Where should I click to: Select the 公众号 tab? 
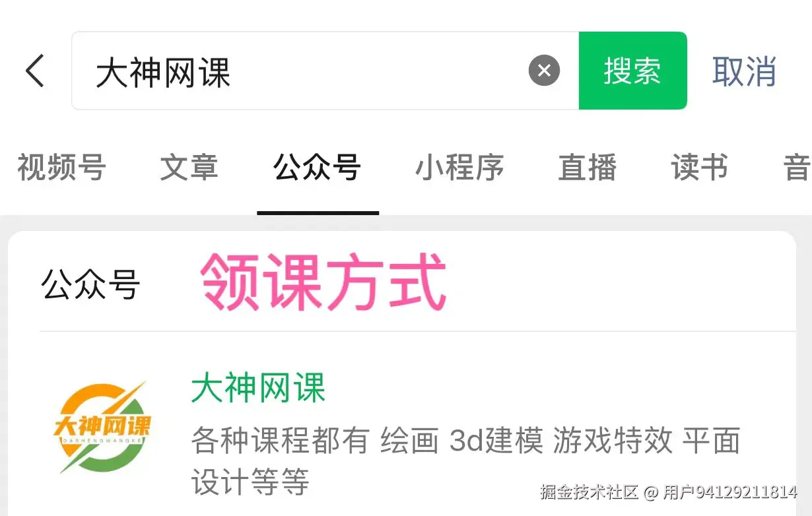[x=318, y=168]
